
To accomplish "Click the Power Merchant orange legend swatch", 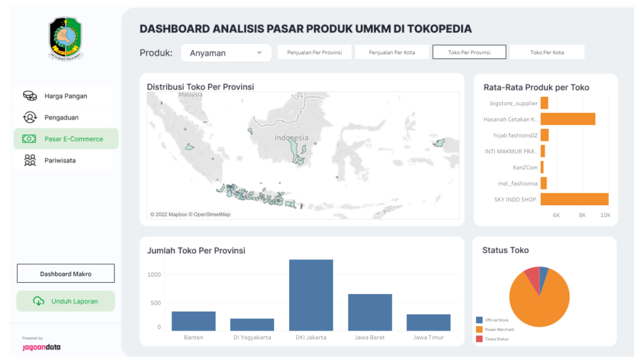I will (x=479, y=329).
